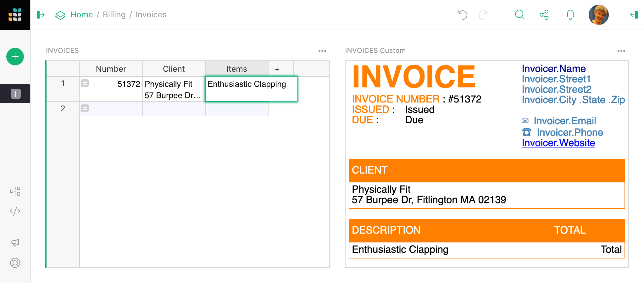Open notifications via the bell icon
644x283 pixels.
click(x=570, y=15)
